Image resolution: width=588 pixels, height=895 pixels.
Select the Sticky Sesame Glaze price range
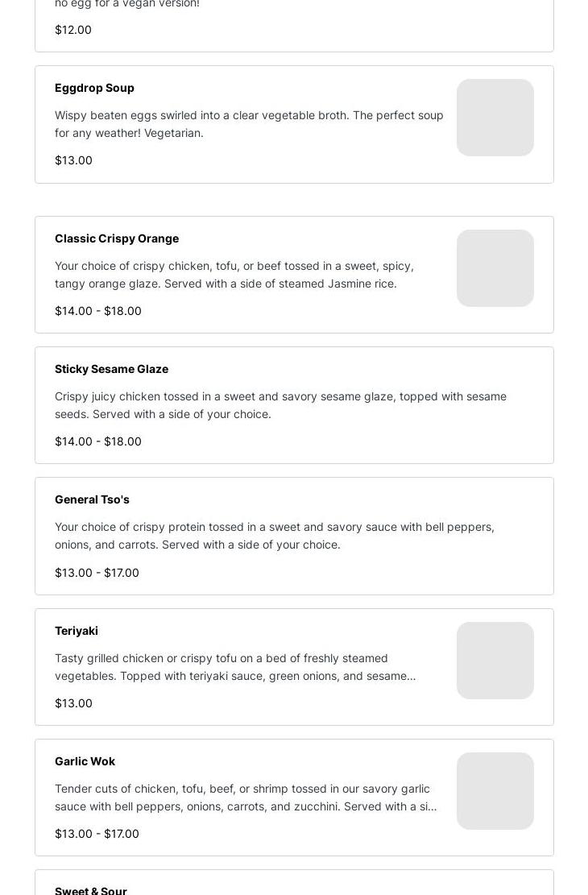(98, 441)
